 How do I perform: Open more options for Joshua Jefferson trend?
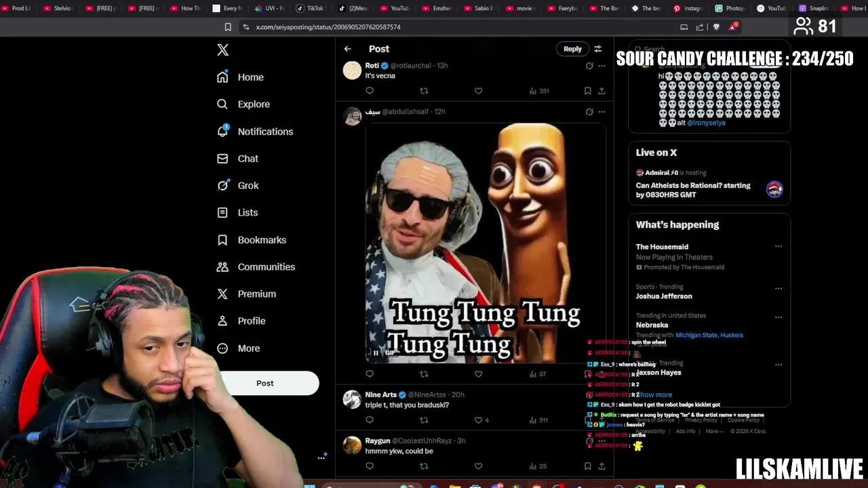click(778, 289)
